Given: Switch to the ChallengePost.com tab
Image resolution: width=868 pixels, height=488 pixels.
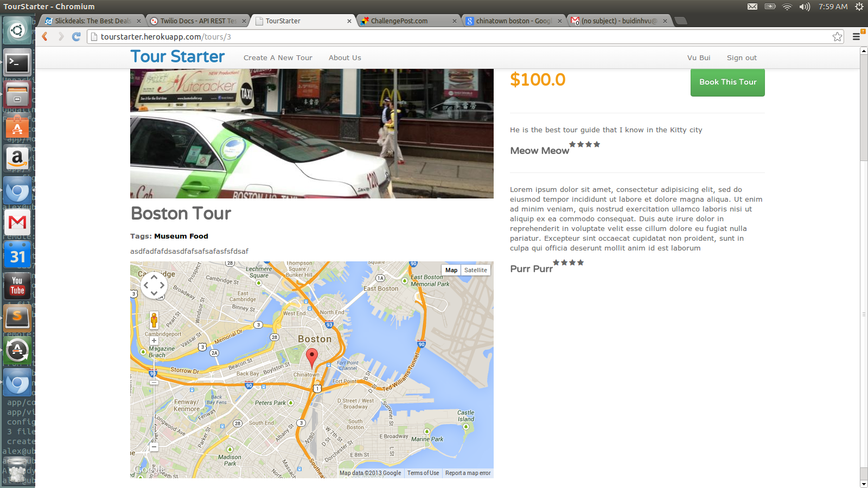Looking at the screenshot, I should [x=408, y=21].
